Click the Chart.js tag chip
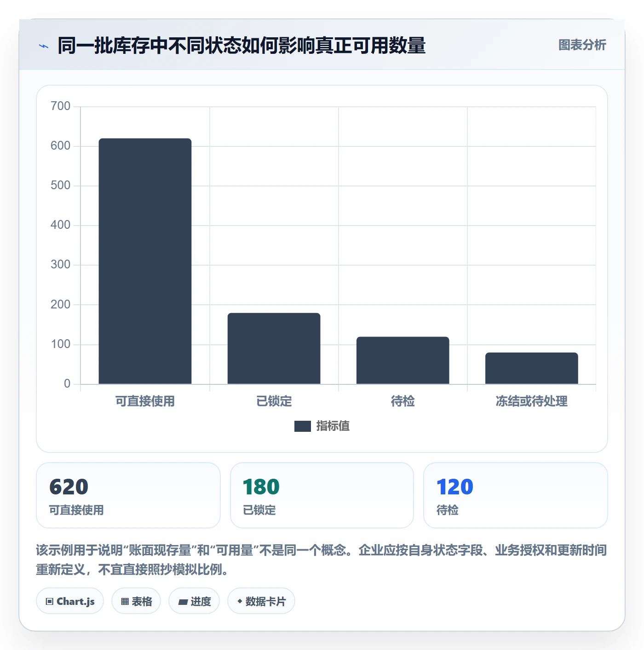644x650 pixels. [x=70, y=601]
